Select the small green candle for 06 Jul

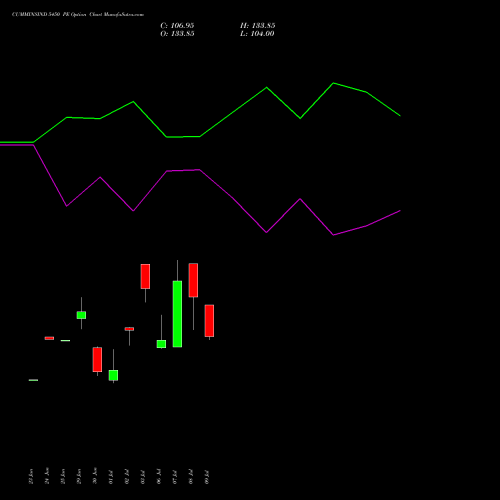(161, 344)
